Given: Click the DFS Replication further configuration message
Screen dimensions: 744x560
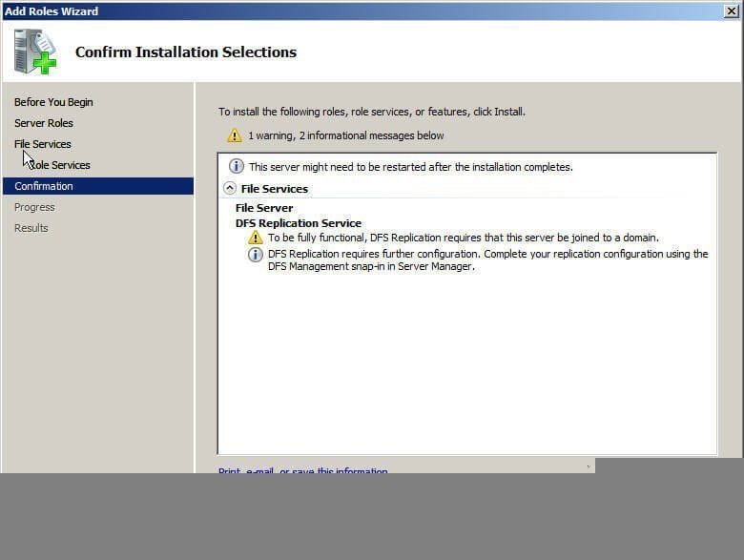Looking at the screenshot, I should click(x=487, y=260).
